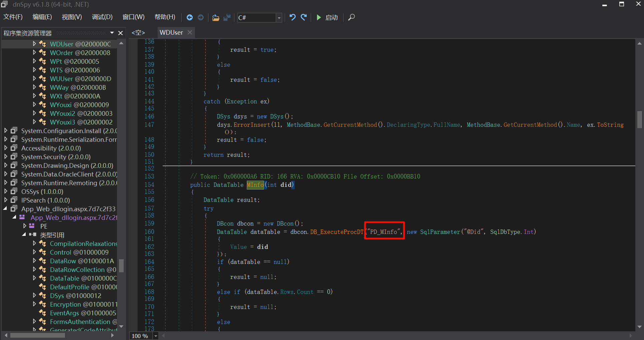Open the 100 % zoom level dropdown
The width and height of the screenshot is (644, 340).
(155, 336)
